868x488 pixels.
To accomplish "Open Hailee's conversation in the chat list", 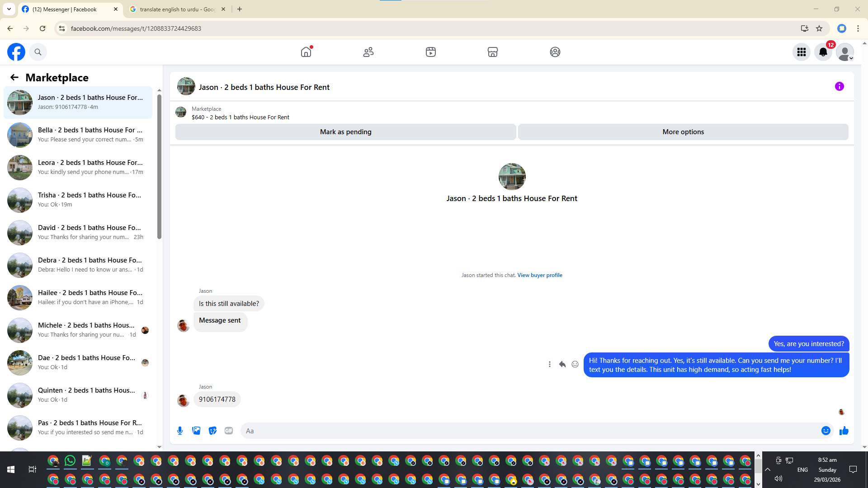I will (78, 297).
